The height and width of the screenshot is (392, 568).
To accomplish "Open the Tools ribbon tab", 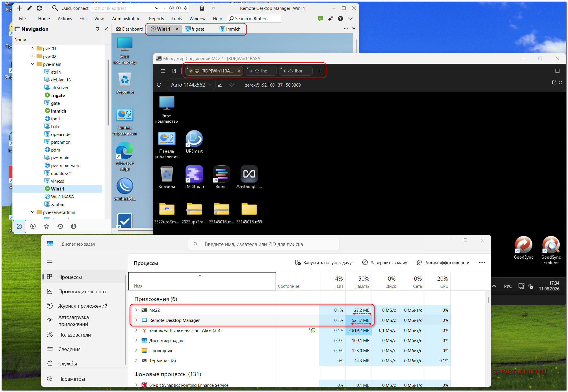I will 177,18.
